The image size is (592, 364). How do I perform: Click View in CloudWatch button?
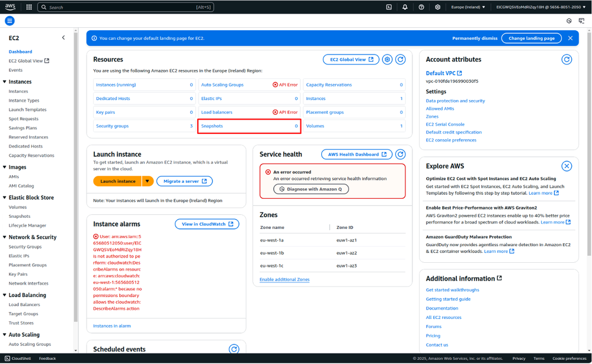pyautogui.click(x=207, y=224)
